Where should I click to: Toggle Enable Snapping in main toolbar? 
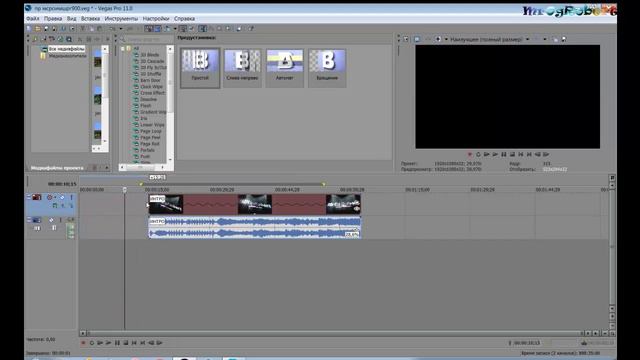point(149,29)
